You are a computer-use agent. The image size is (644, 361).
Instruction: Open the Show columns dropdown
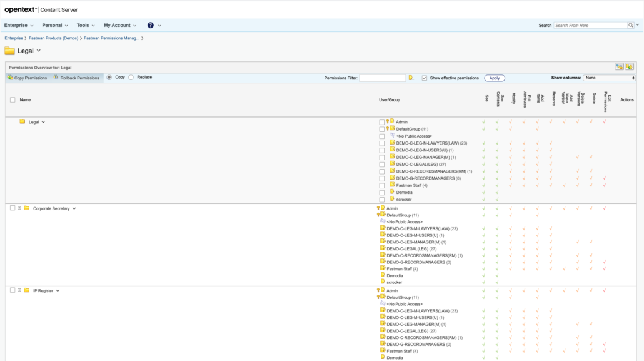pyautogui.click(x=609, y=78)
